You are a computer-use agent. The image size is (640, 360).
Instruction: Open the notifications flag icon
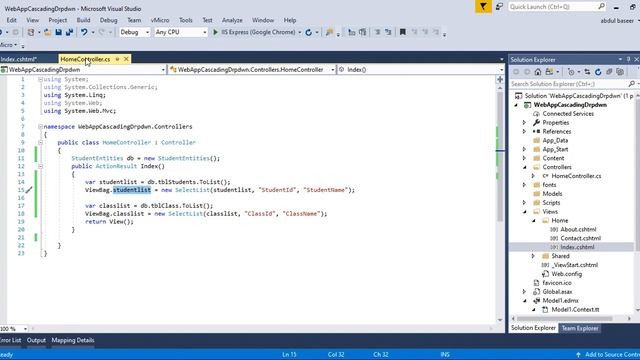[483, 7]
